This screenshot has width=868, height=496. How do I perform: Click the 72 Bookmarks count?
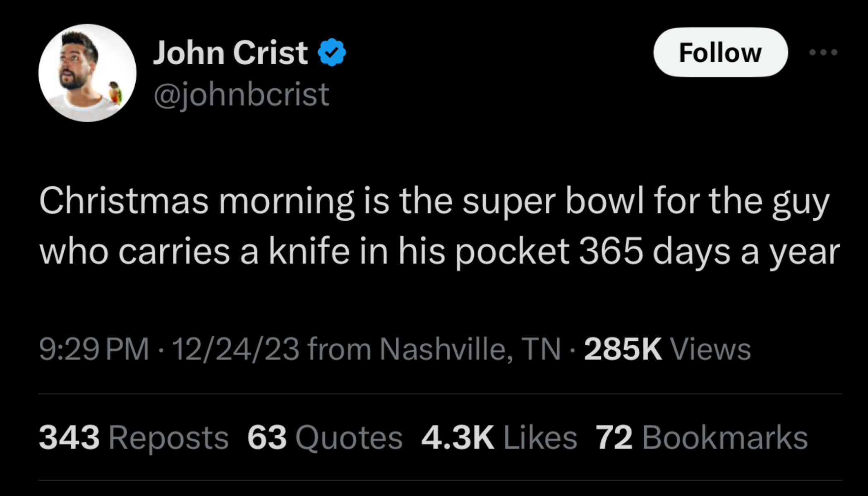click(x=701, y=438)
